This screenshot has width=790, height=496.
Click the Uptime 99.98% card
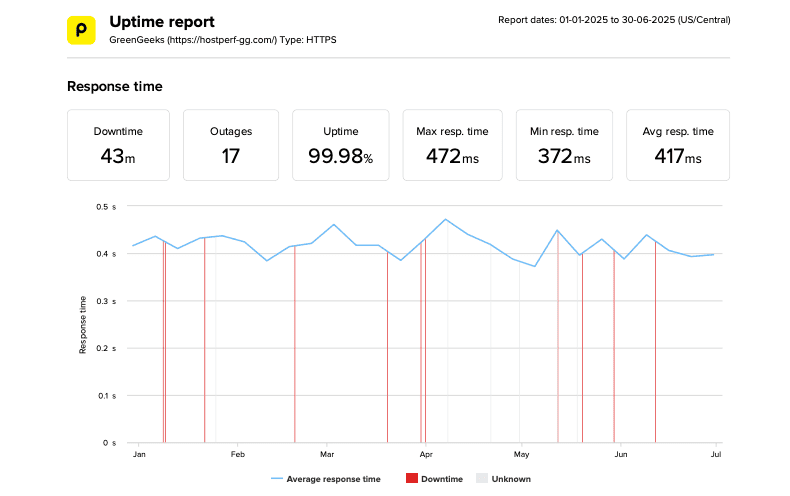pyautogui.click(x=342, y=145)
